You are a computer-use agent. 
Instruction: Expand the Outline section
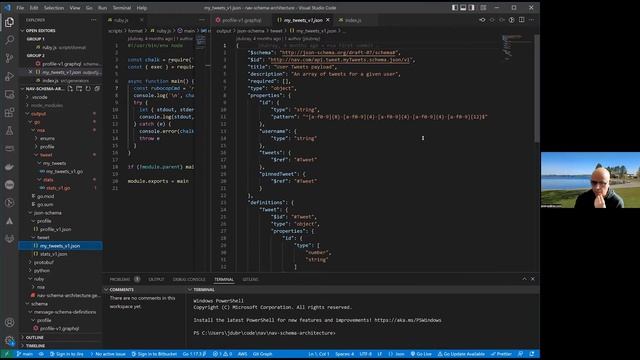35,338
